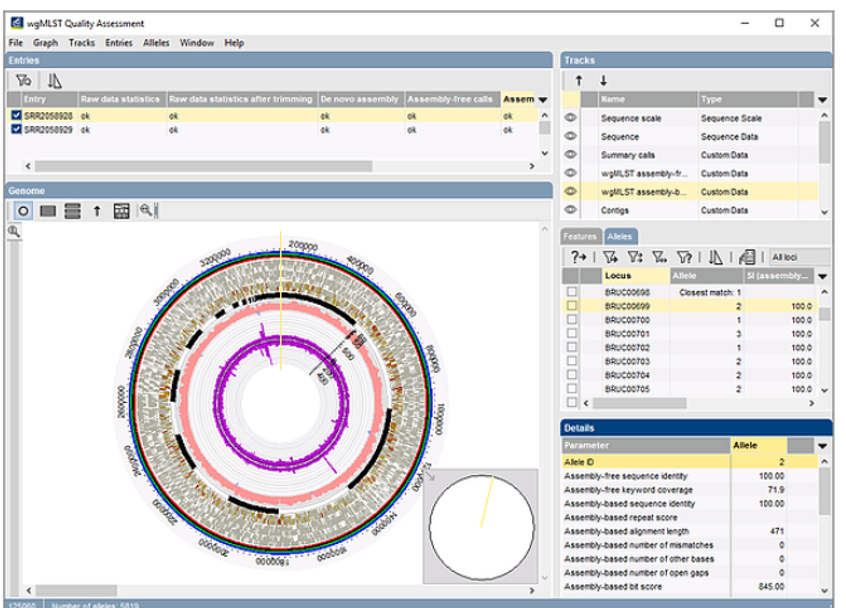
Task: Click the application logo in title bar
Action: point(17,23)
